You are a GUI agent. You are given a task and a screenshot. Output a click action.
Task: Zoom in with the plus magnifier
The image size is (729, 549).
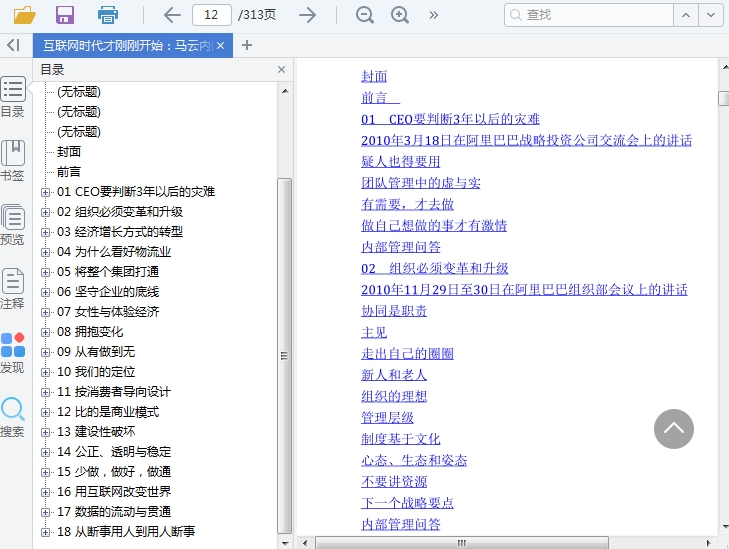pyautogui.click(x=400, y=15)
